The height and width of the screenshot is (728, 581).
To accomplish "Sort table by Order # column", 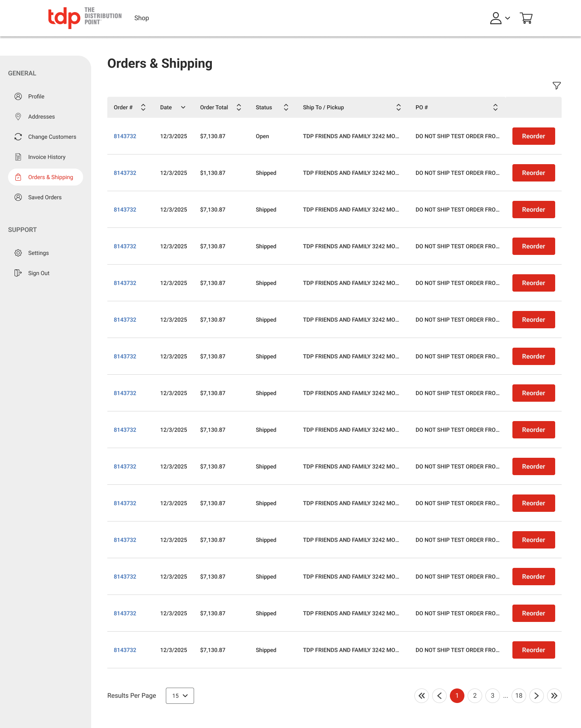I will pyautogui.click(x=143, y=107).
